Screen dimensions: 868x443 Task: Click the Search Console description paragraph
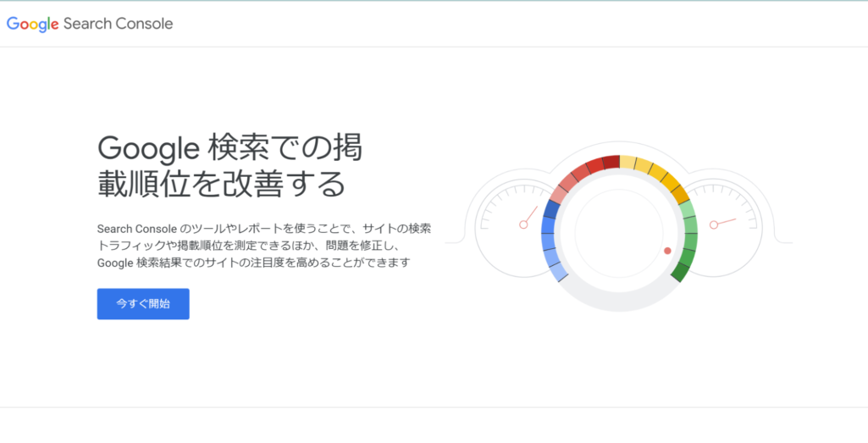coord(264,246)
